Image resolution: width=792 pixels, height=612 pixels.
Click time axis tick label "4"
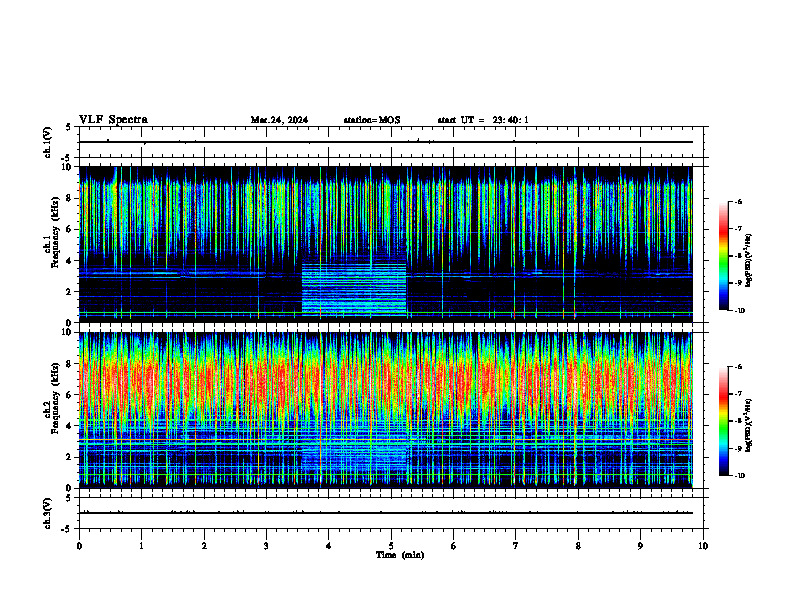(329, 546)
